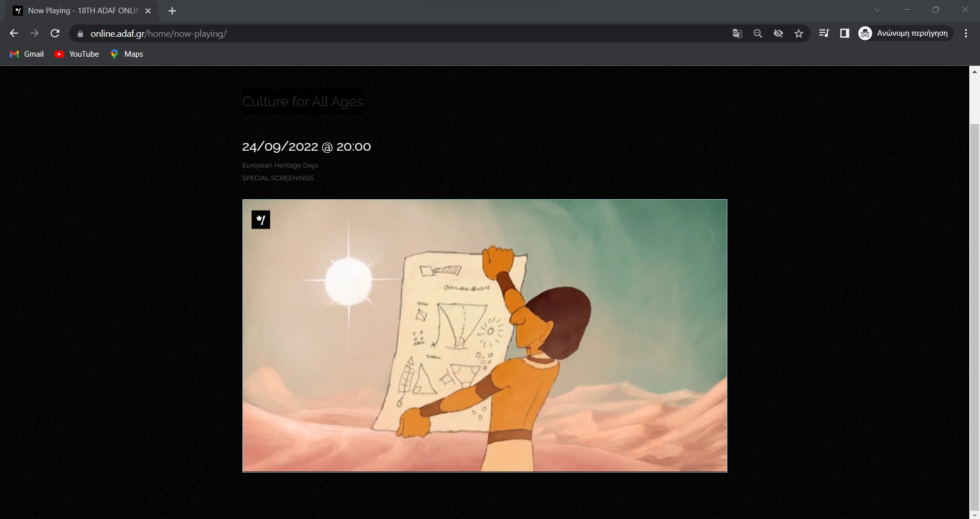980x519 pixels.
Task: Go back to the previous page
Action: pos(14,33)
